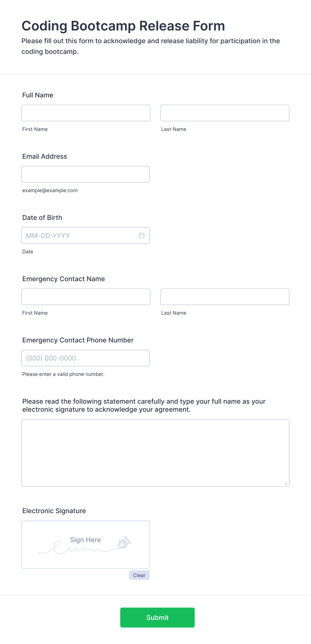The height and width of the screenshot is (644, 311).
Task: Submit the release form
Action: click(x=158, y=618)
